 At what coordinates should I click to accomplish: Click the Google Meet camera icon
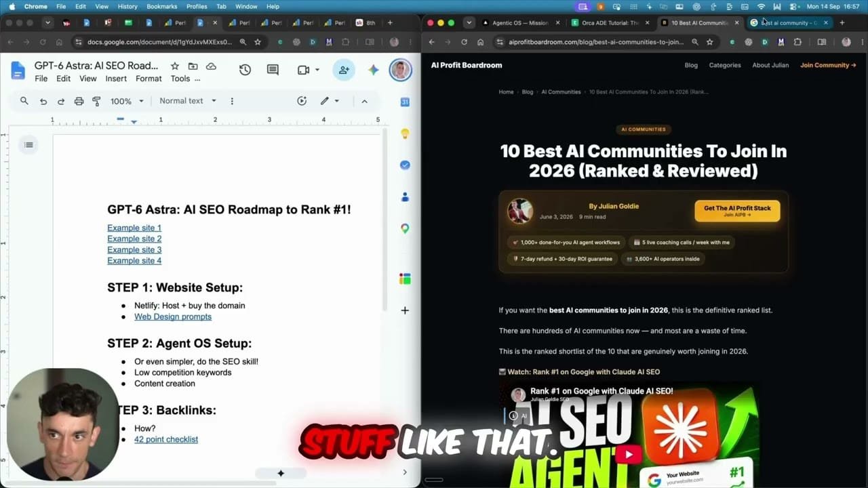303,70
